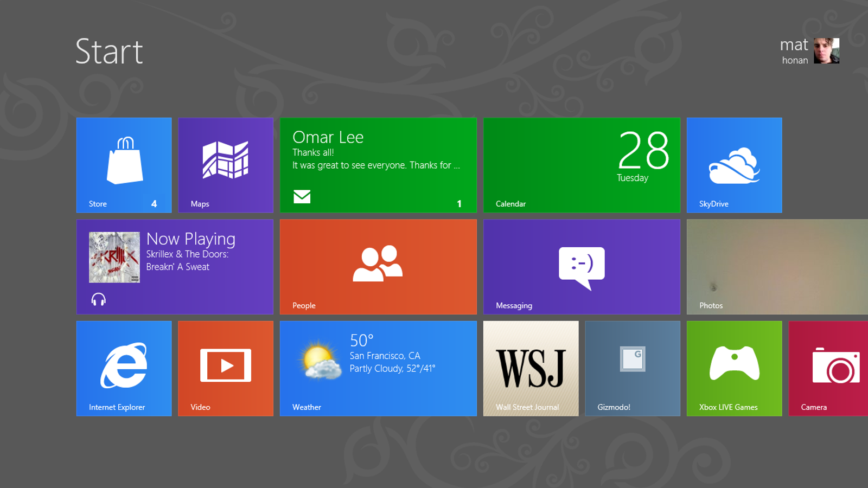The height and width of the screenshot is (488, 868).
Task: Open the Photos live tile
Action: tap(776, 267)
